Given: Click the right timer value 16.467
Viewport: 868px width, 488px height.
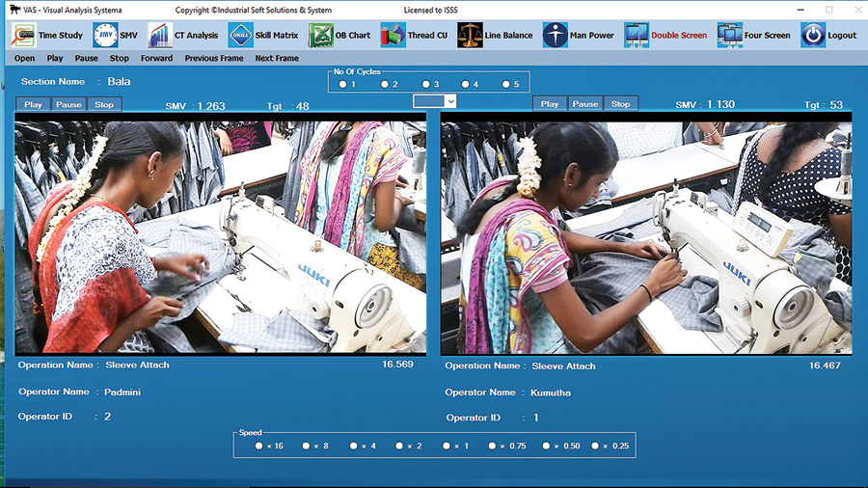Looking at the screenshot, I should coord(825,366).
